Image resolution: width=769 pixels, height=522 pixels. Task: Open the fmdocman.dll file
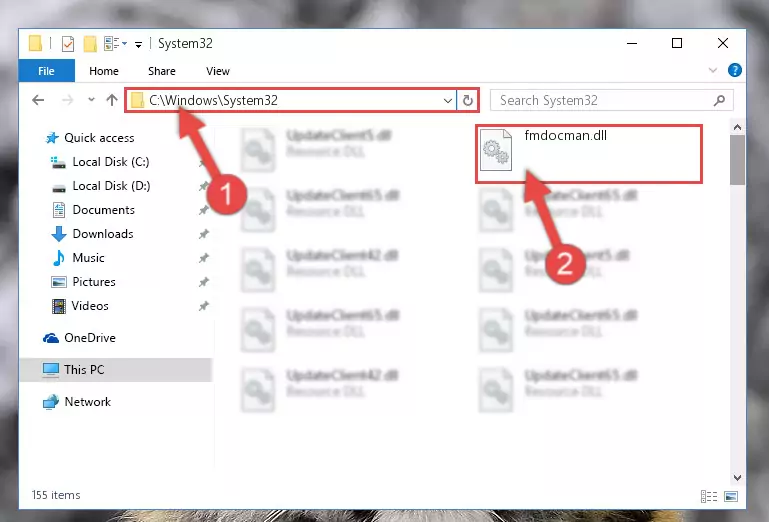point(589,154)
